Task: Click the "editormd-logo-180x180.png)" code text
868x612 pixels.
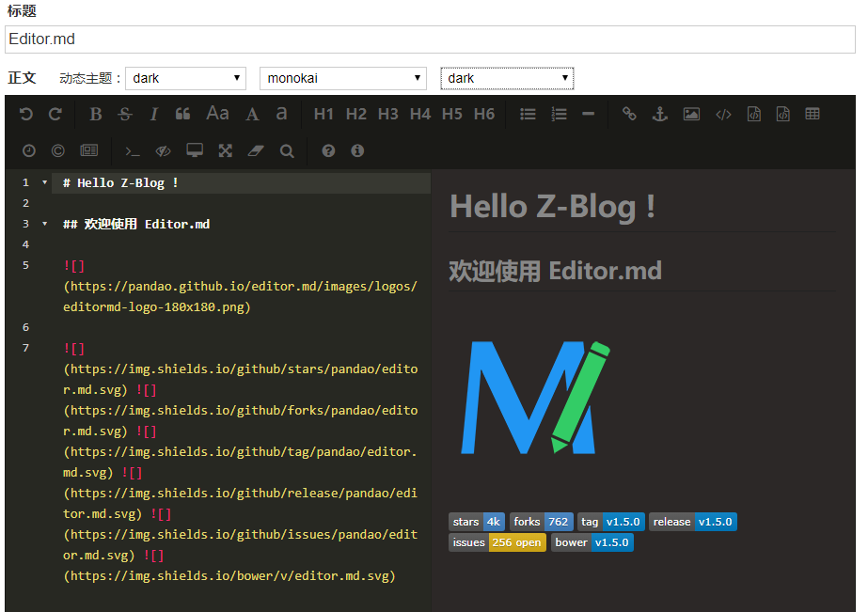Action: [x=157, y=307]
